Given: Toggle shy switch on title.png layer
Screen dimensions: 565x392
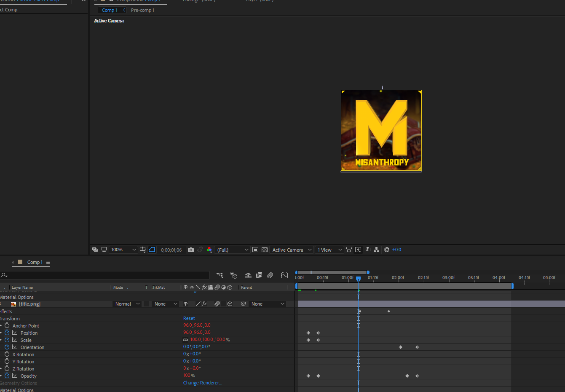Looking at the screenshot, I should [x=185, y=304].
